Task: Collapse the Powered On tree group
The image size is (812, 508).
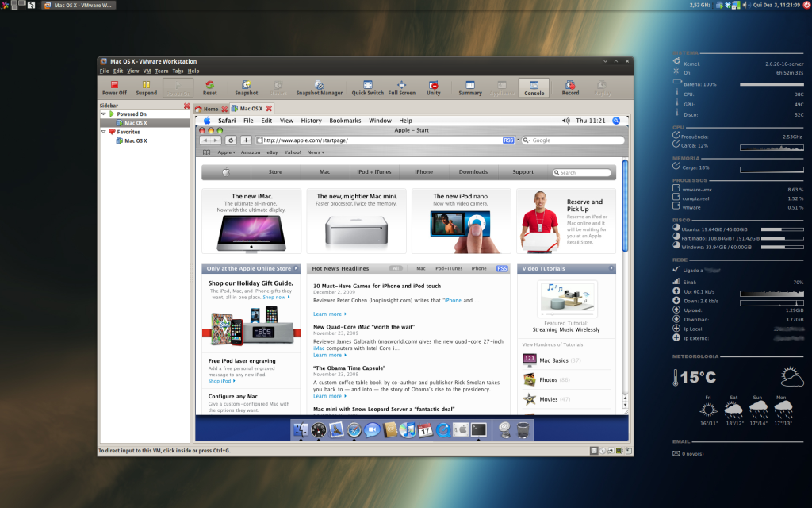Action: point(103,114)
